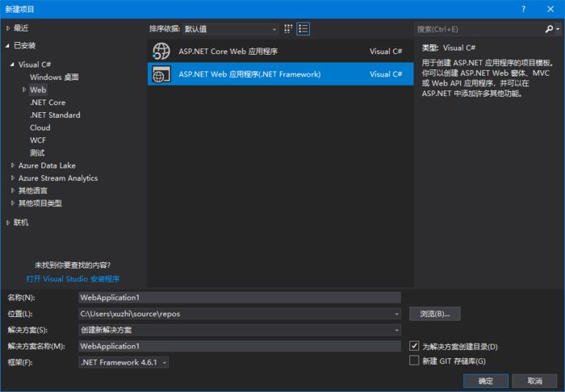This screenshot has width=565, height=392.
Task: Select the Cloud category
Action: pyautogui.click(x=40, y=127)
